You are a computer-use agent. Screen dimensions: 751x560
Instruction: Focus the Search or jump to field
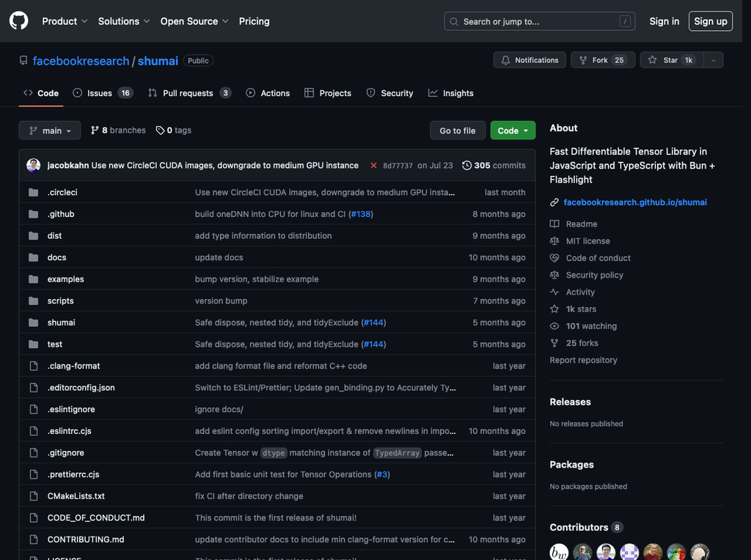coord(539,21)
